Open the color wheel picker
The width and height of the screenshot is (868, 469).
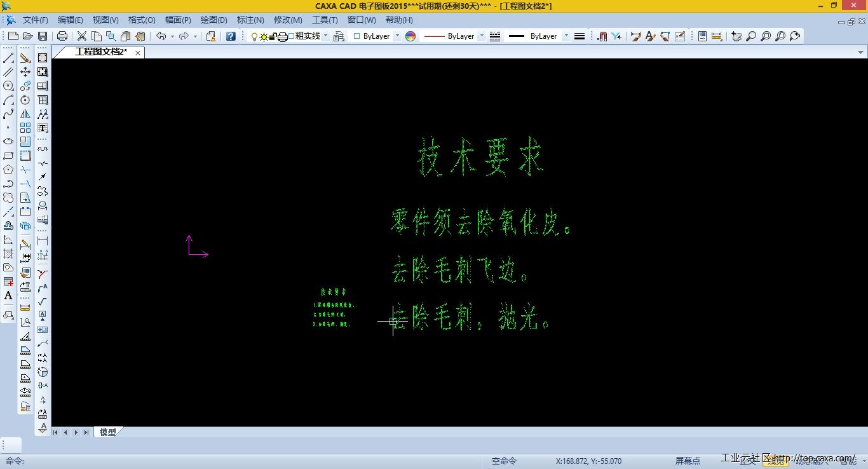pos(410,36)
